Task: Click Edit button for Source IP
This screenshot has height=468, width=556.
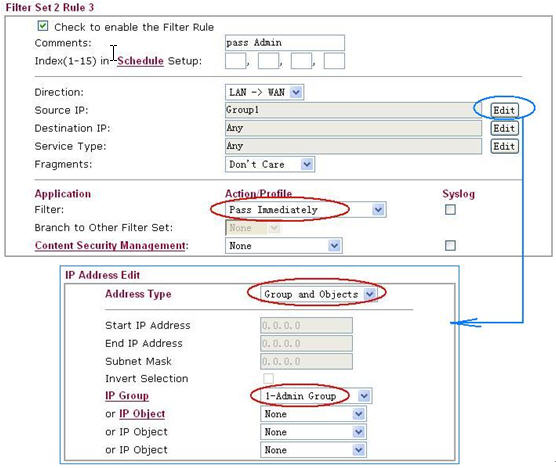Action: 504,110
